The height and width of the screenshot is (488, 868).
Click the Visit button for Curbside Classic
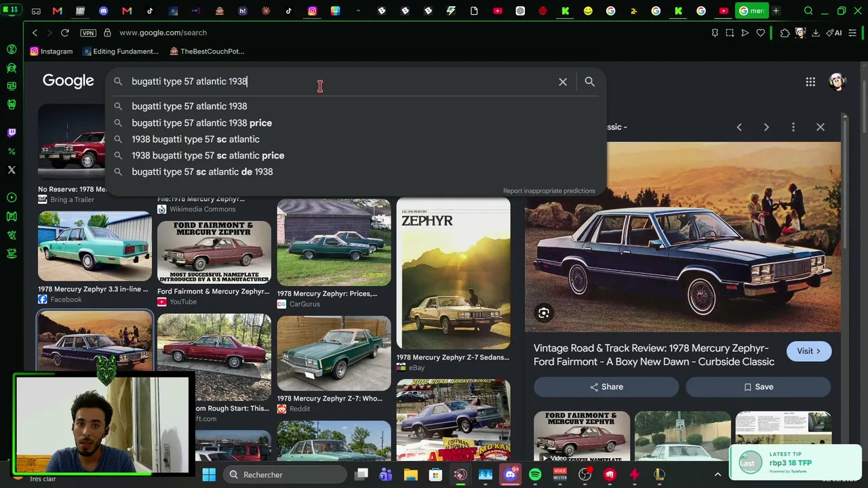pos(809,351)
